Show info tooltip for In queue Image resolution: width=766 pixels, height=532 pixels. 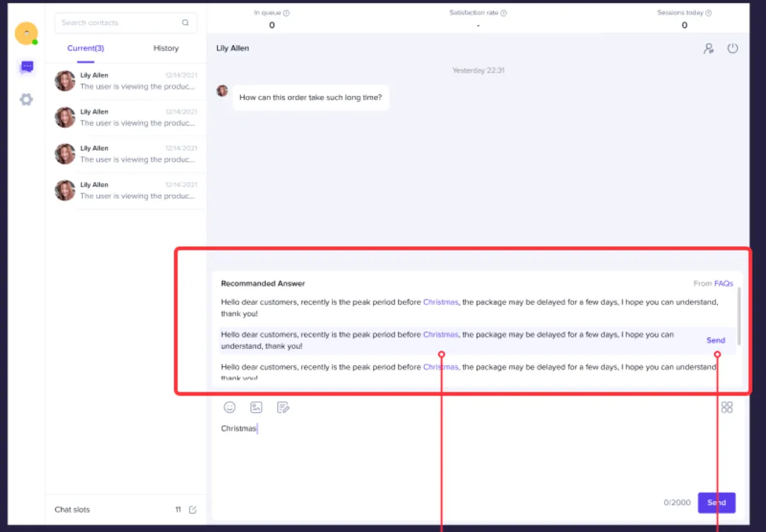287,13
